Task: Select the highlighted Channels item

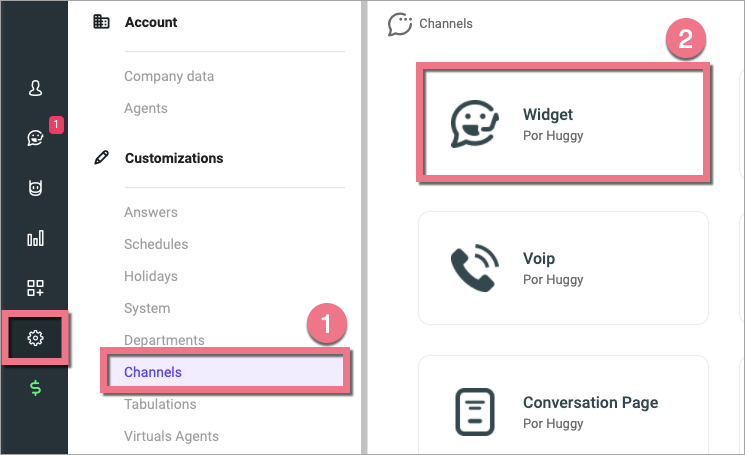Action: coord(153,372)
